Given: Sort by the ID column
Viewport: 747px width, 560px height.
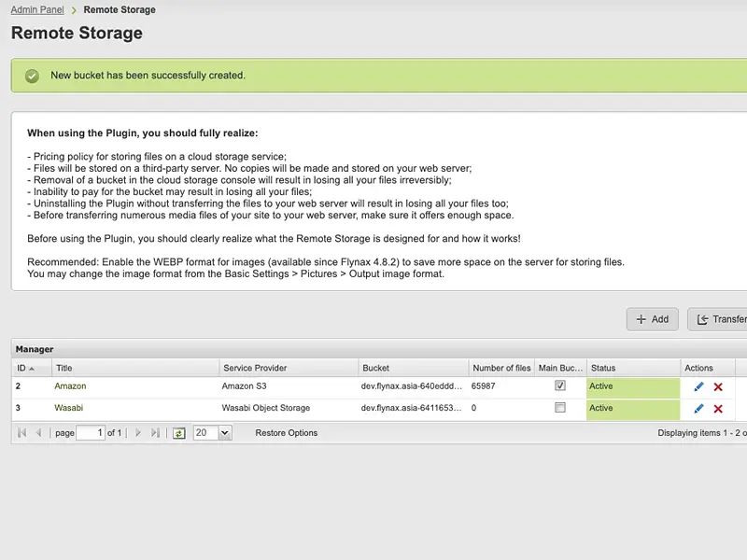Looking at the screenshot, I should [32, 368].
